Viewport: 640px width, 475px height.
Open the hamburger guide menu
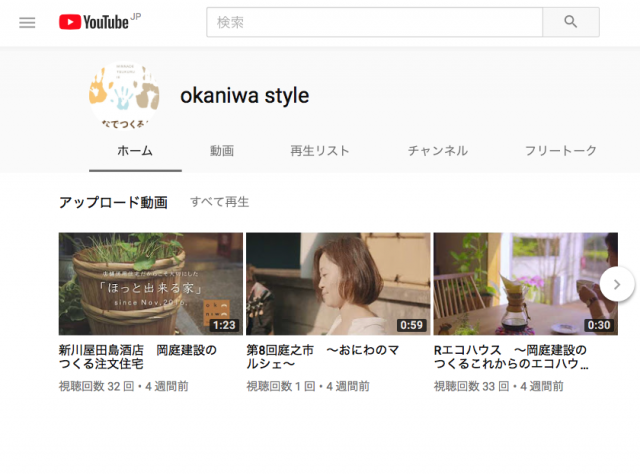(x=27, y=22)
